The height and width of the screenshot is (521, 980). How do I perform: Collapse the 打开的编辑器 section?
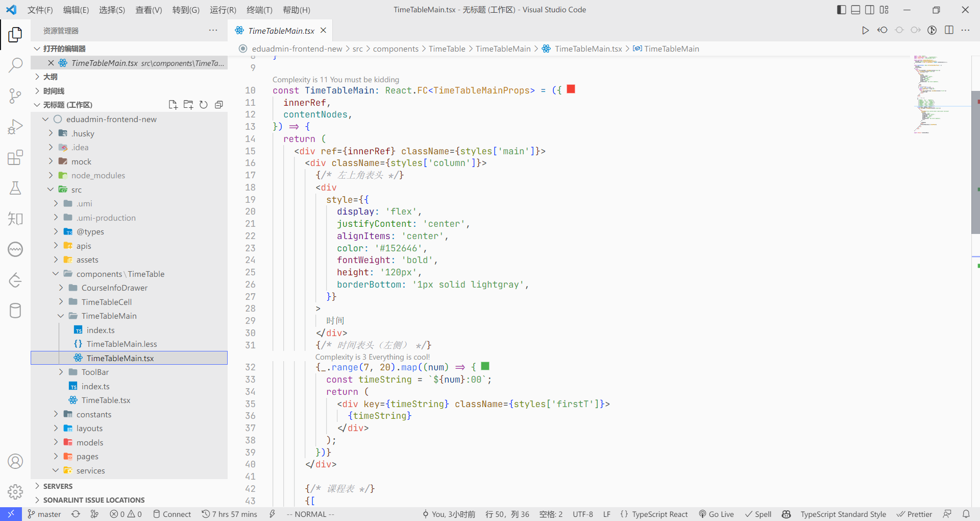point(129,49)
